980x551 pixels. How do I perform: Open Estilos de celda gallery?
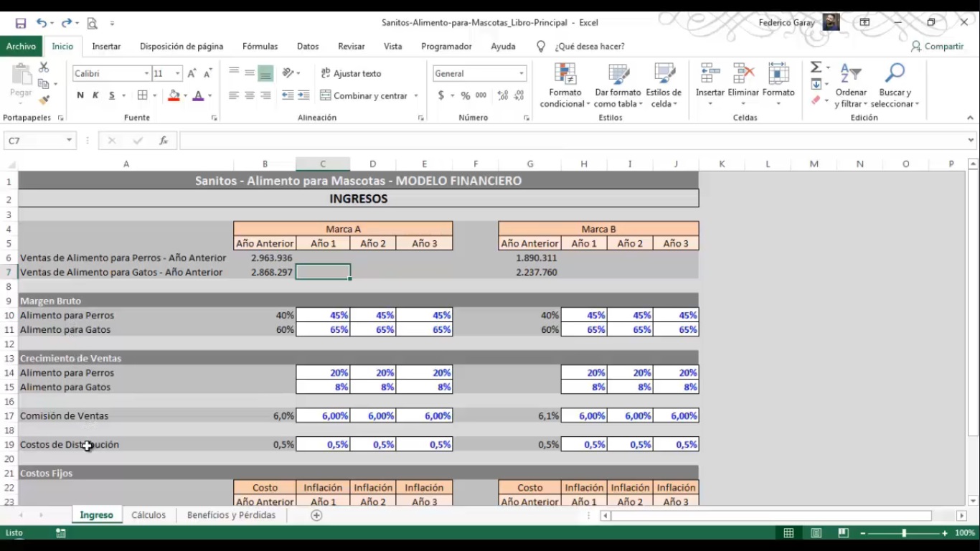(x=664, y=85)
